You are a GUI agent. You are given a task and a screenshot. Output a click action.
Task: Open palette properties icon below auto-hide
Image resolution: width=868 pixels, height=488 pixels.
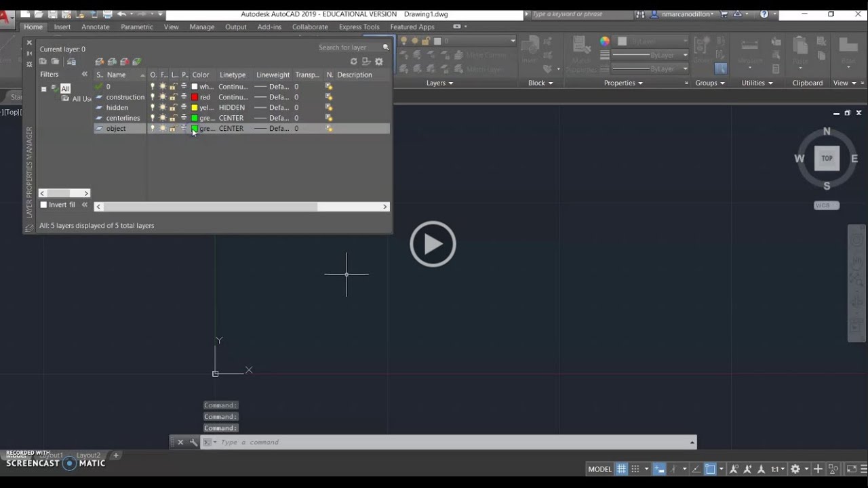tap(29, 64)
